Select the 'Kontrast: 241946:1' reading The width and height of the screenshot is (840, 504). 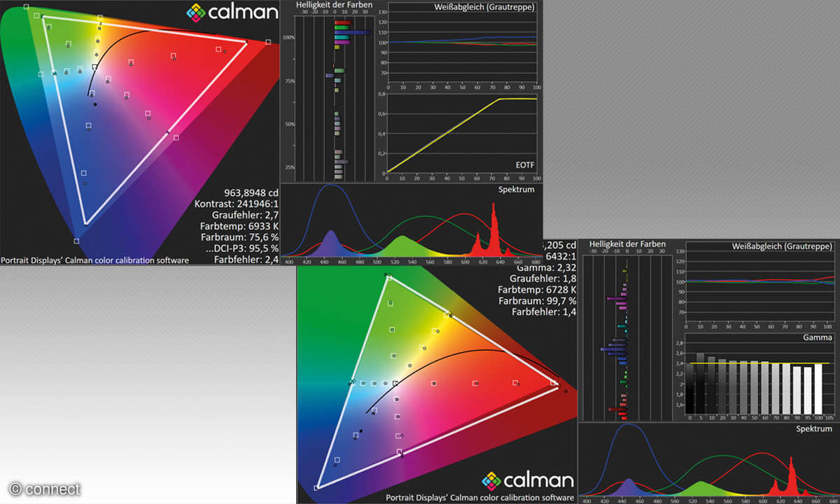click(236, 203)
